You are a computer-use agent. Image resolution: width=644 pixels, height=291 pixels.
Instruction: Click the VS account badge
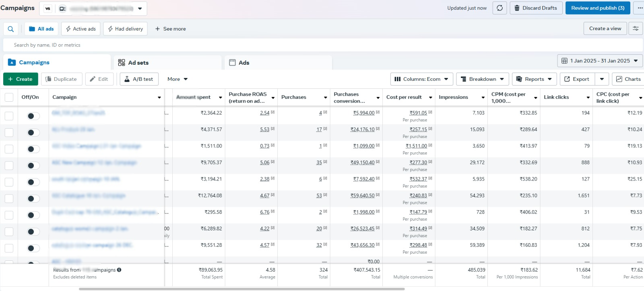pyautogui.click(x=48, y=8)
